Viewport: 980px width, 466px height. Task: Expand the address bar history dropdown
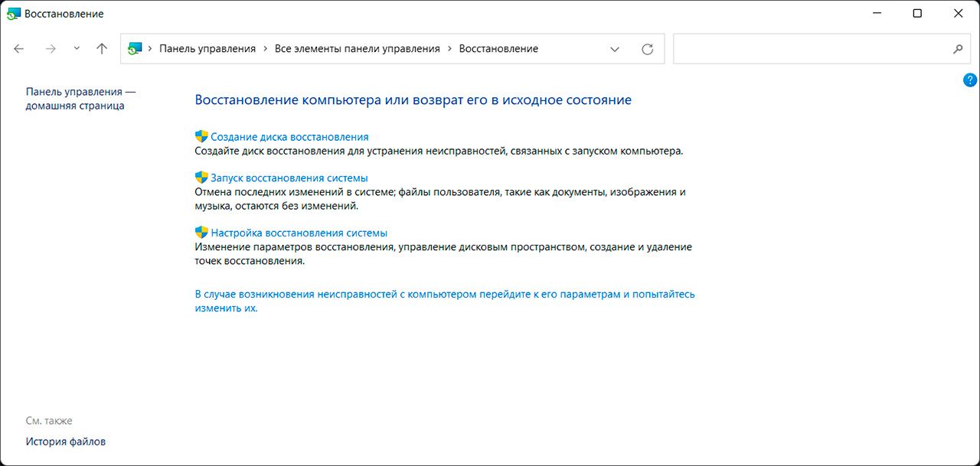[x=615, y=49]
